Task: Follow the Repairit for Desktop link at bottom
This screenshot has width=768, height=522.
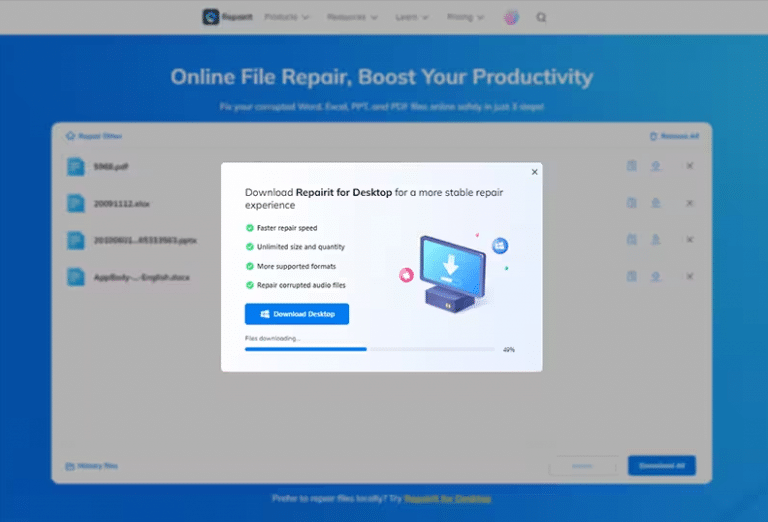Action: click(x=447, y=497)
